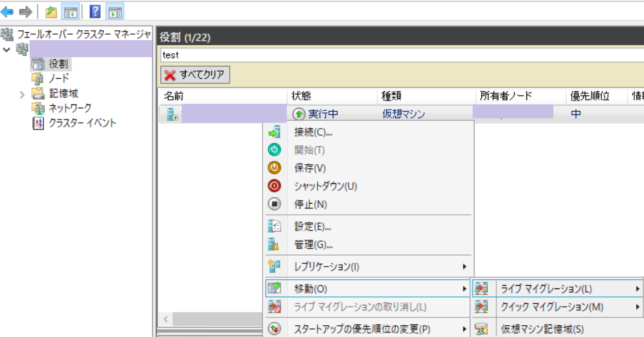Click the red X icon in すべてクリア
The image size is (644, 337).
click(x=170, y=75)
